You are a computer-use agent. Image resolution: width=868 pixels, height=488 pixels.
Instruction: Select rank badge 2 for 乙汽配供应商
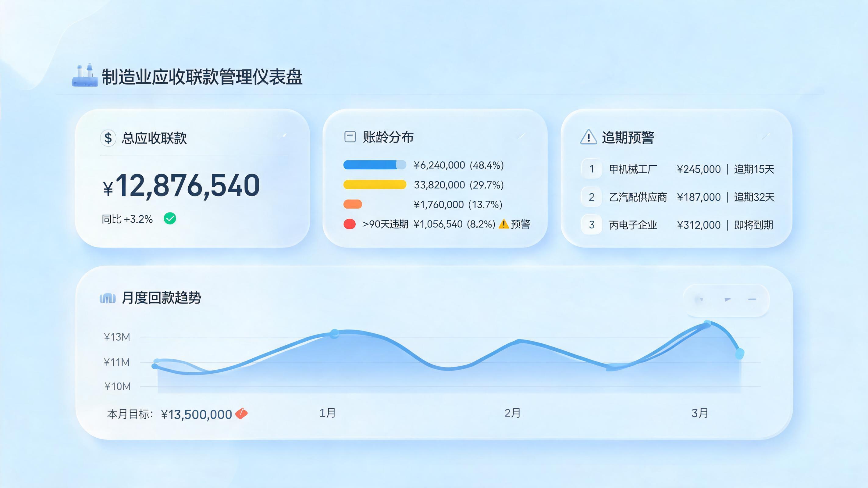591,197
